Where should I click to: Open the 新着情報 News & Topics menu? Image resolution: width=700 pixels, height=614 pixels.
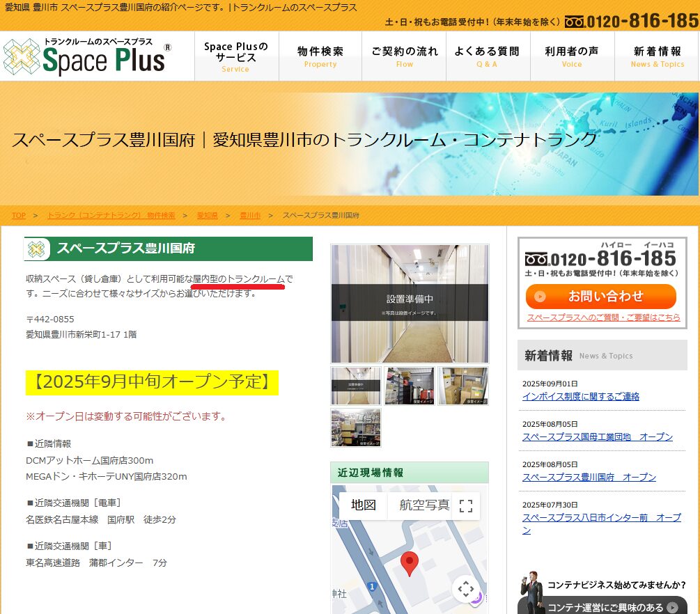pos(657,56)
